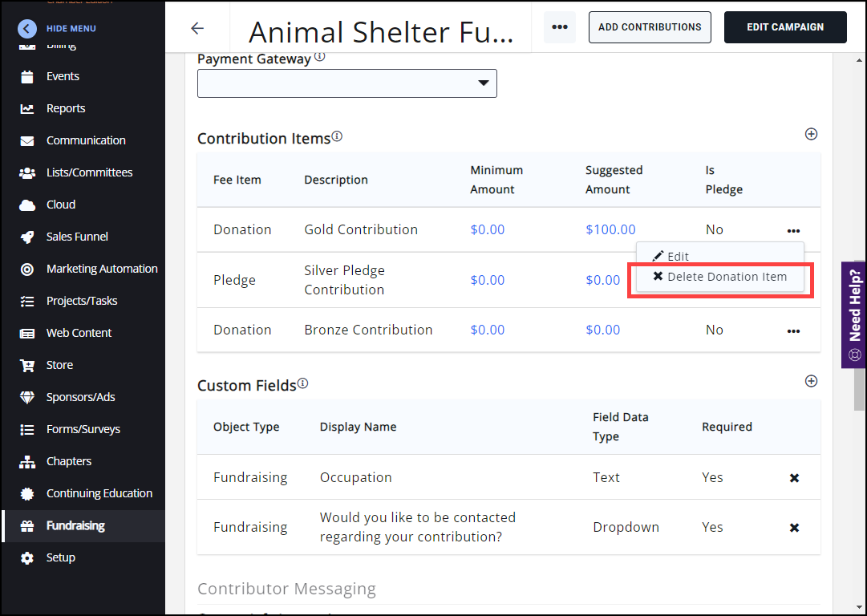Show info tooltip for Contribution Items
This screenshot has width=867, height=616.
tap(337, 136)
